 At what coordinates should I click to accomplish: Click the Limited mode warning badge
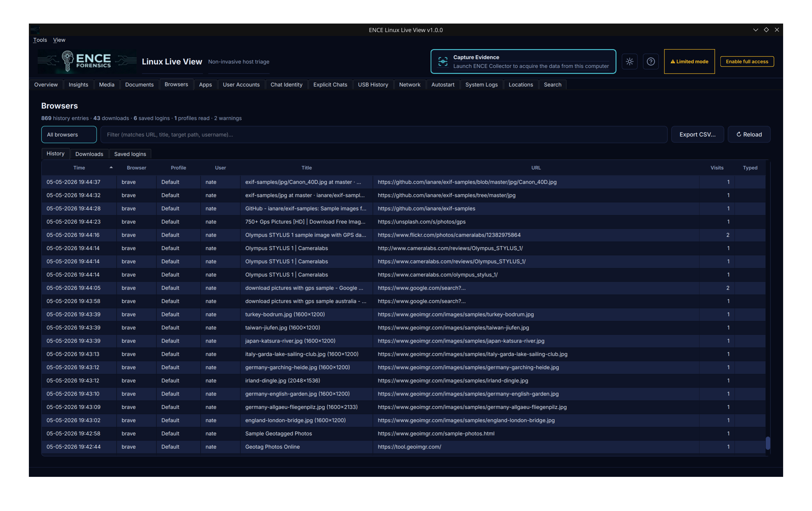[x=689, y=61]
